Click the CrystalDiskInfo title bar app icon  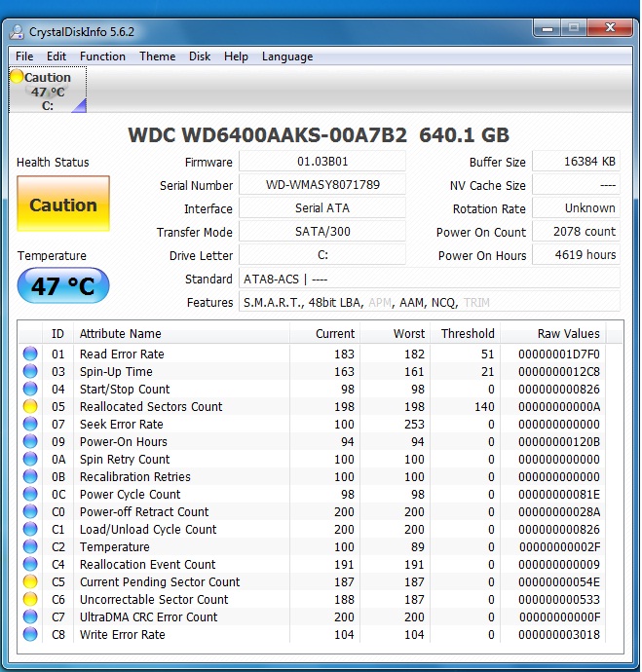pyautogui.click(x=17, y=31)
